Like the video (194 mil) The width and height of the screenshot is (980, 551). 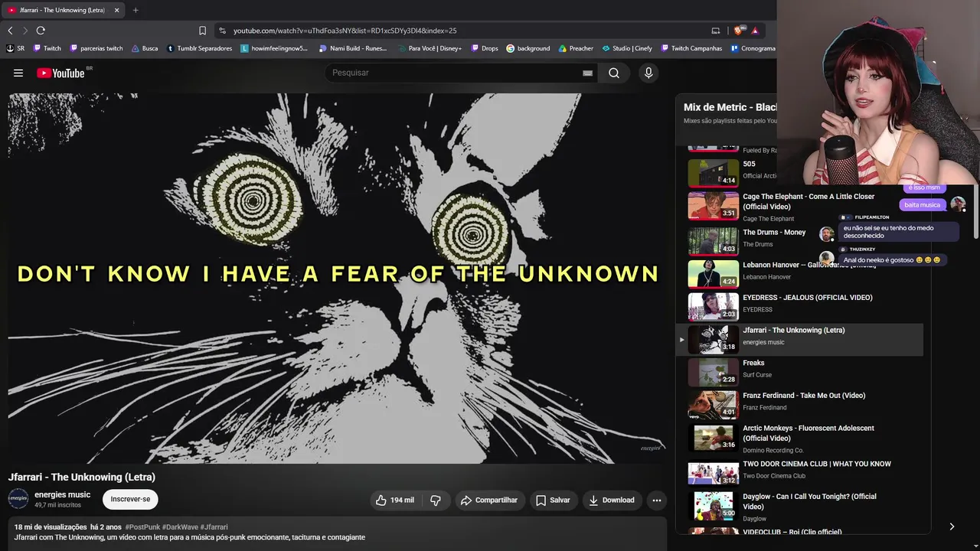tap(395, 500)
